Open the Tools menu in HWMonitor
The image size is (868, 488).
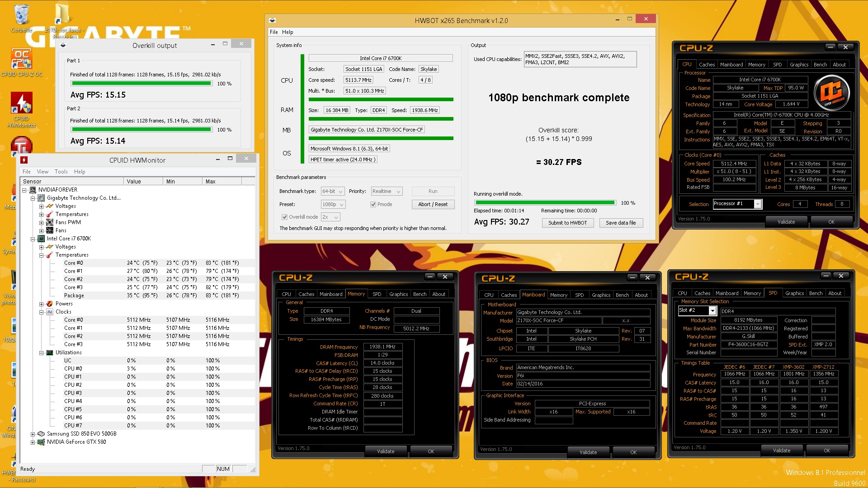[61, 172]
